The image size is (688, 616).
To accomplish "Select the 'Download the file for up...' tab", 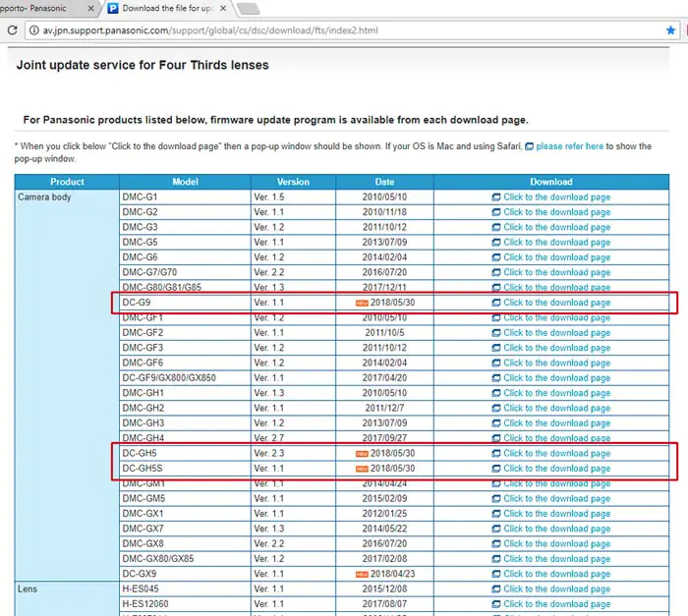I will tap(167, 8).
